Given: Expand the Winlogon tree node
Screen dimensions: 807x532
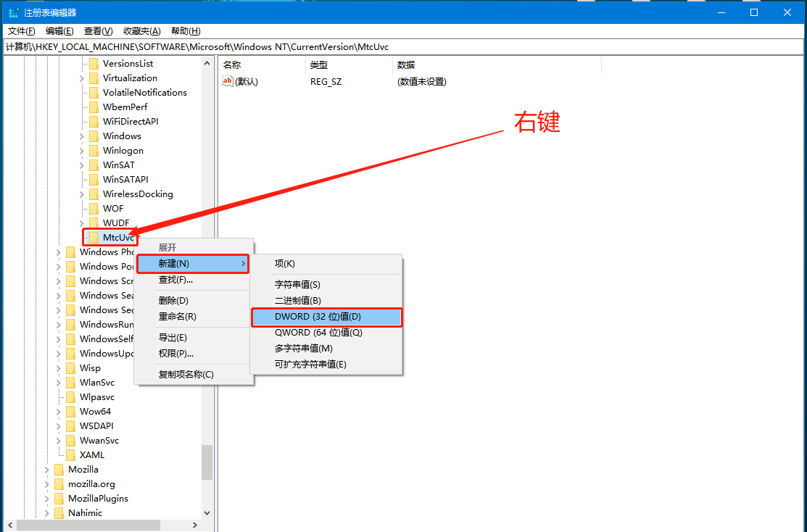Looking at the screenshot, I should coord(82,151).
